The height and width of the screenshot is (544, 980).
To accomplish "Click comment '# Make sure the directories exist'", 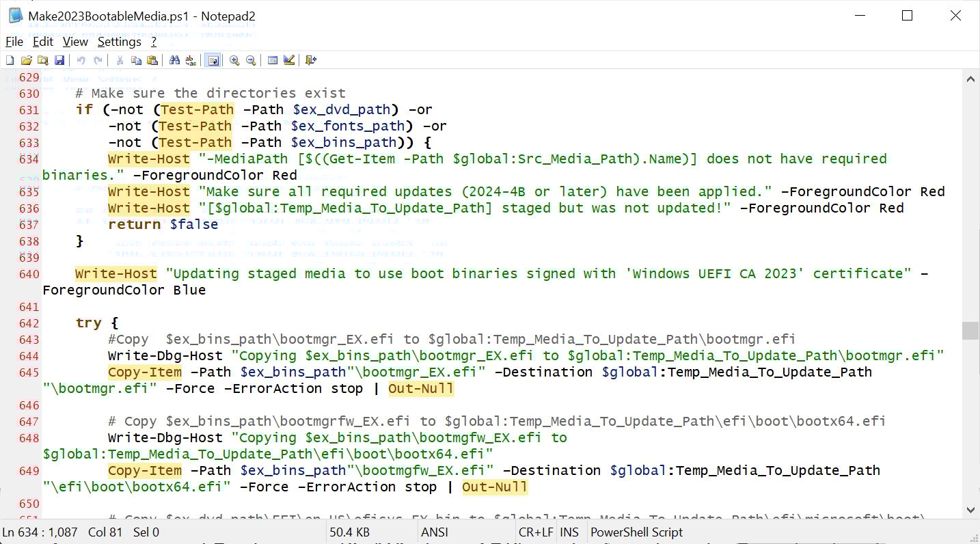I will tap(210, 93).
